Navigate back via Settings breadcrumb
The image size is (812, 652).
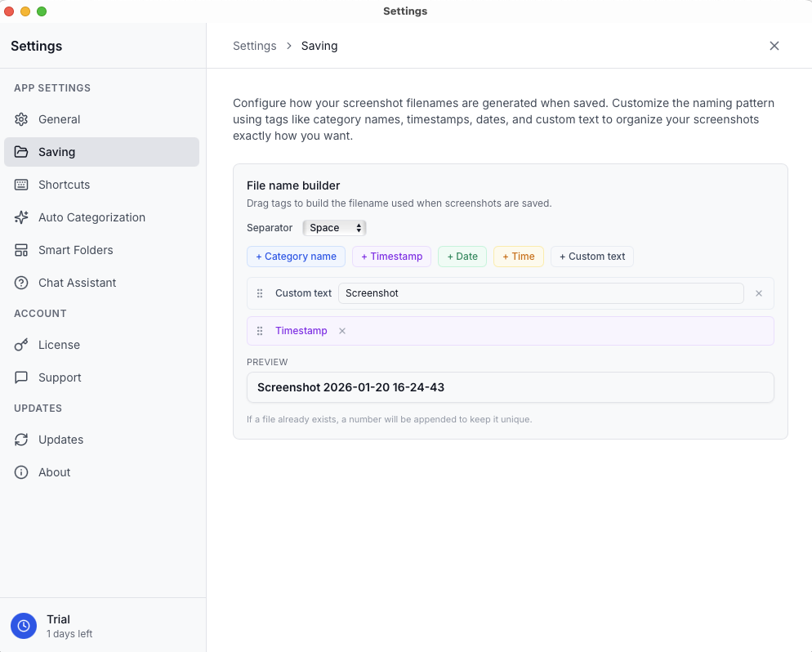pos(254,46)
